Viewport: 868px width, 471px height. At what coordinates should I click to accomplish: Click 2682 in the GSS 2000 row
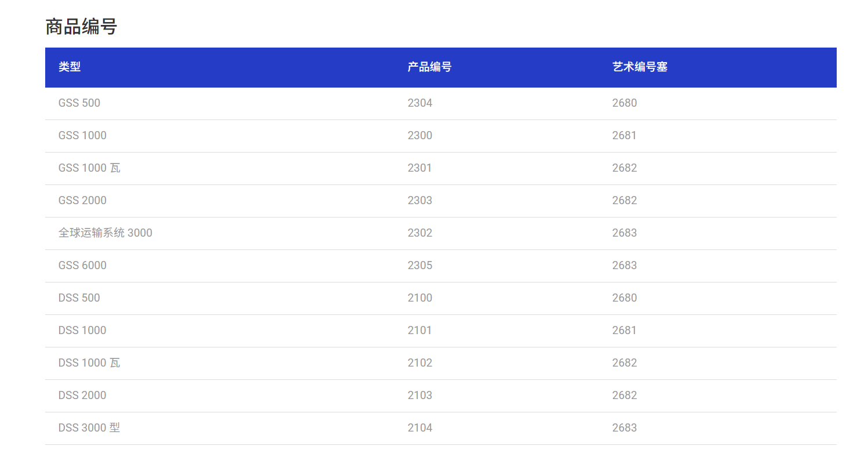(x=625, y=201)
